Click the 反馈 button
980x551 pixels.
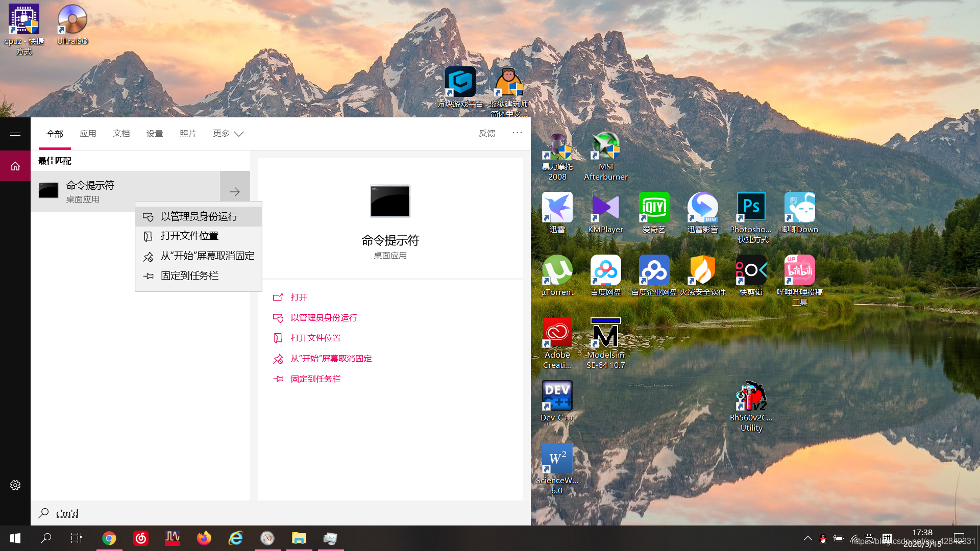tap(487, 134)
